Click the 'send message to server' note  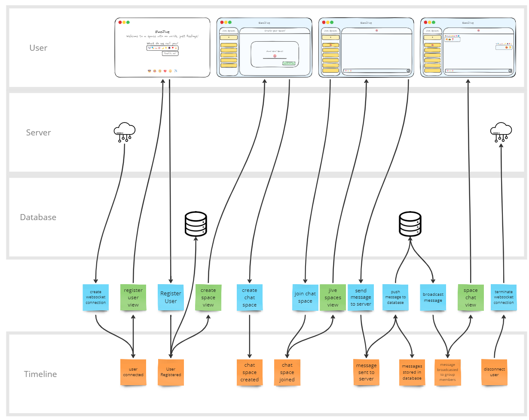pos(361,297)
